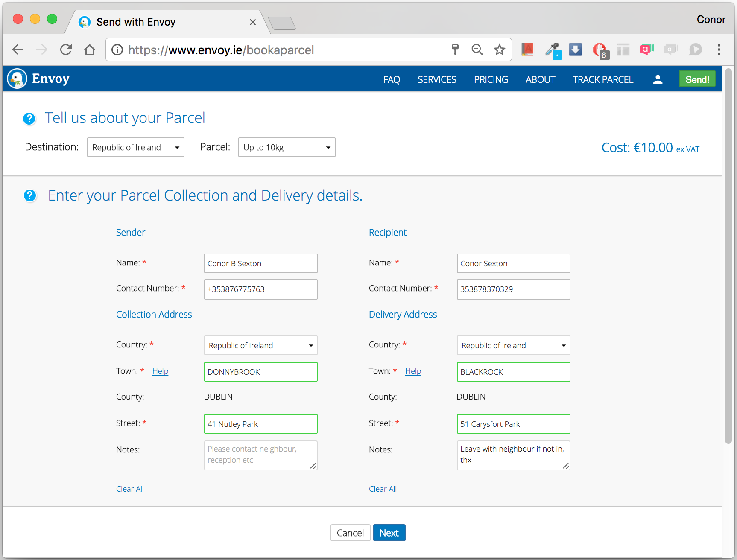Open the Destination dropdown
The width and height of the screenshot is (737, 560).
coord(136,147)
